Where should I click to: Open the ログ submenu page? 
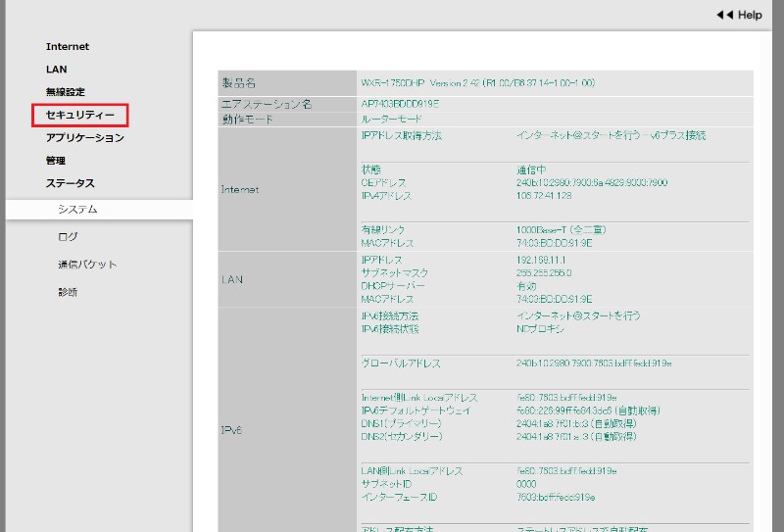68,237
